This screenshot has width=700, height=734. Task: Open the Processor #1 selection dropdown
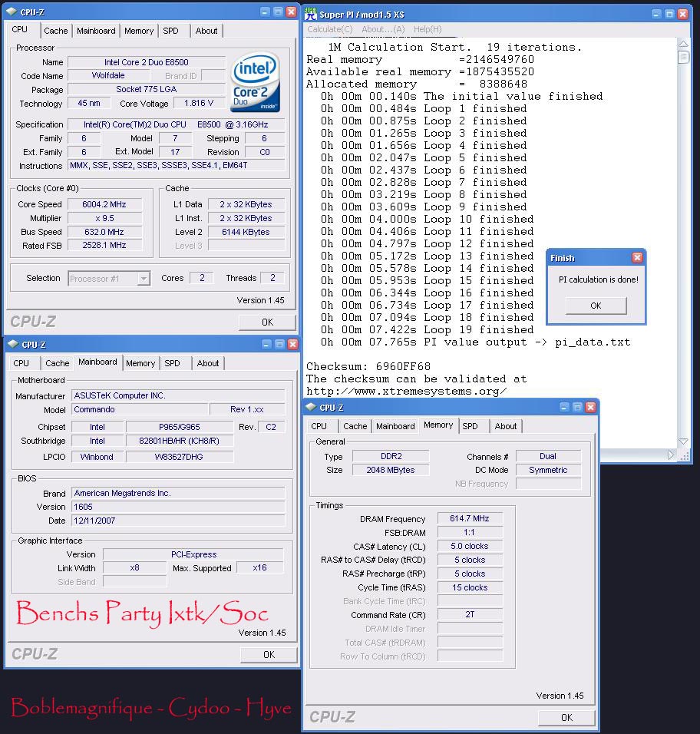pyautogui.click(x=144, y=279)
